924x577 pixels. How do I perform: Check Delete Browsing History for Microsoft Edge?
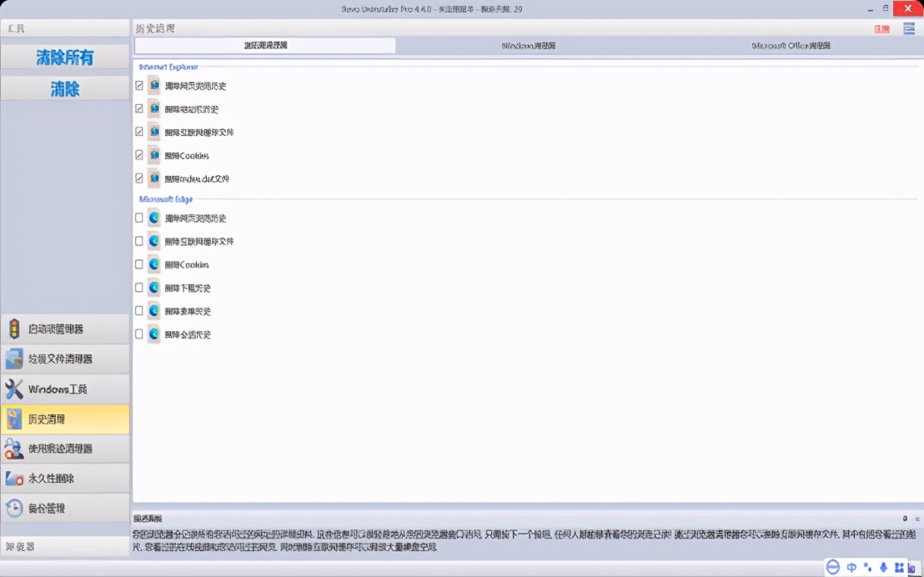(x=139, y=218)
